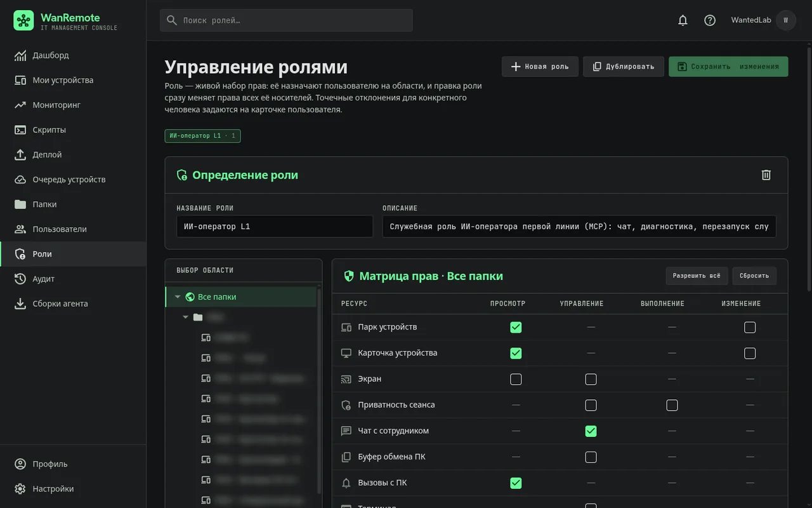Open the help question mark icon
Viewport: 812px width, 508px height.
point(710,20)
